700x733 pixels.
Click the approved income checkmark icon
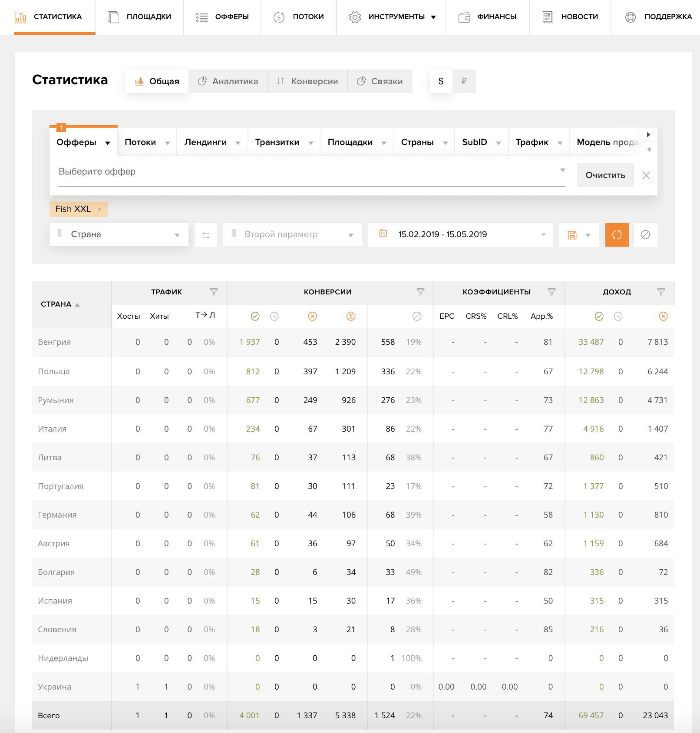pyautogui.click(x=599, y=317)
